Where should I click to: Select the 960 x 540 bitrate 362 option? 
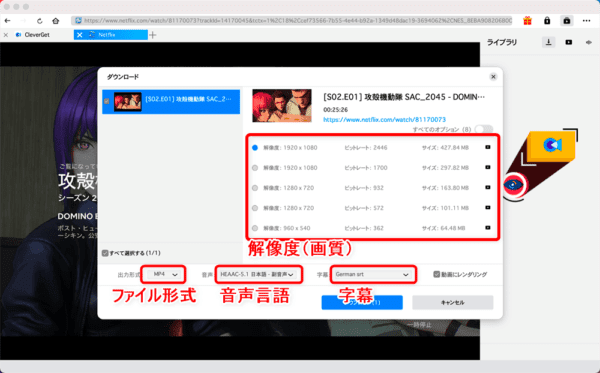tap(255, 228)
